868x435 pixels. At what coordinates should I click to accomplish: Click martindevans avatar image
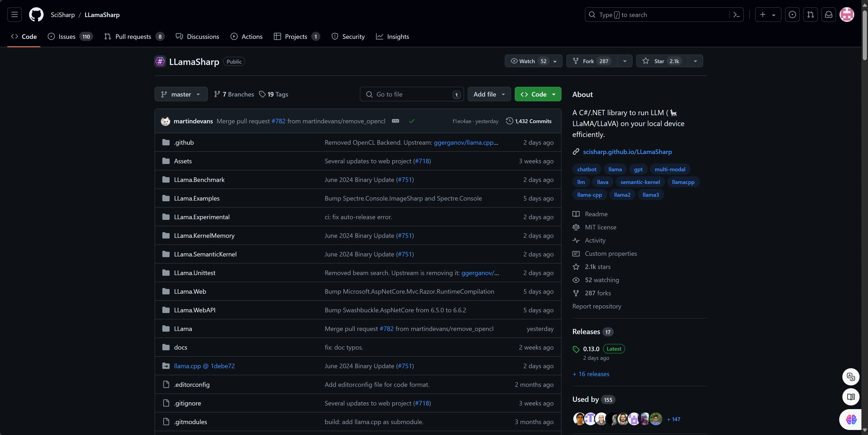tap(166, 121)
